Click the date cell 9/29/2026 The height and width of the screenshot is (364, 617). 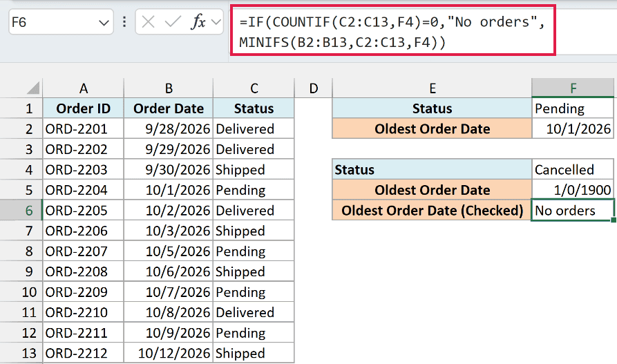point(169,149)
